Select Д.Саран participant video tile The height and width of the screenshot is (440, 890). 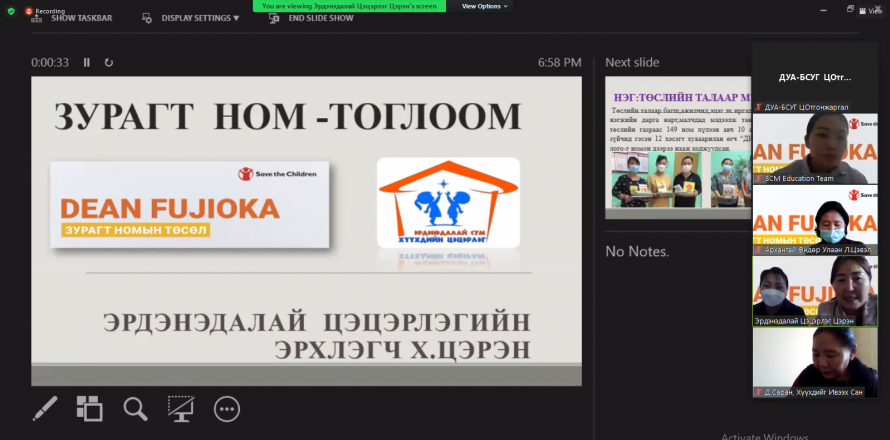click(x=815, y=363)
